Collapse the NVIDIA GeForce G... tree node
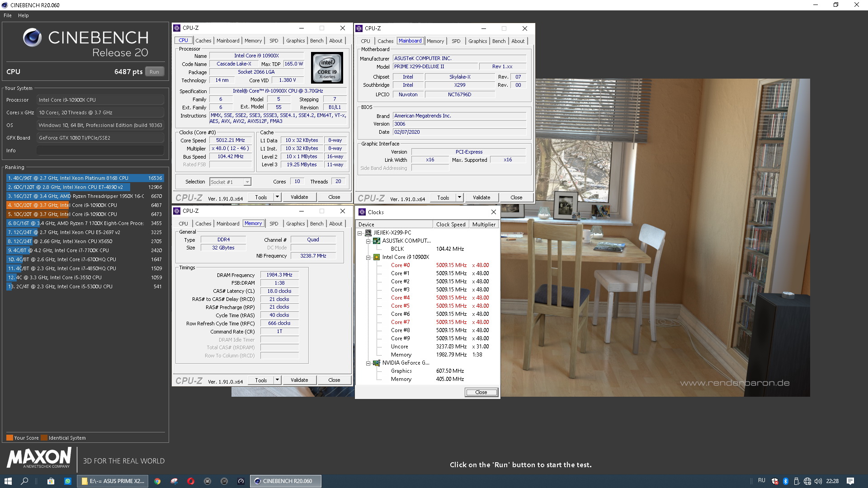This screenshot has width=868, height=488. pyautogui.click(x=368, y=363)
